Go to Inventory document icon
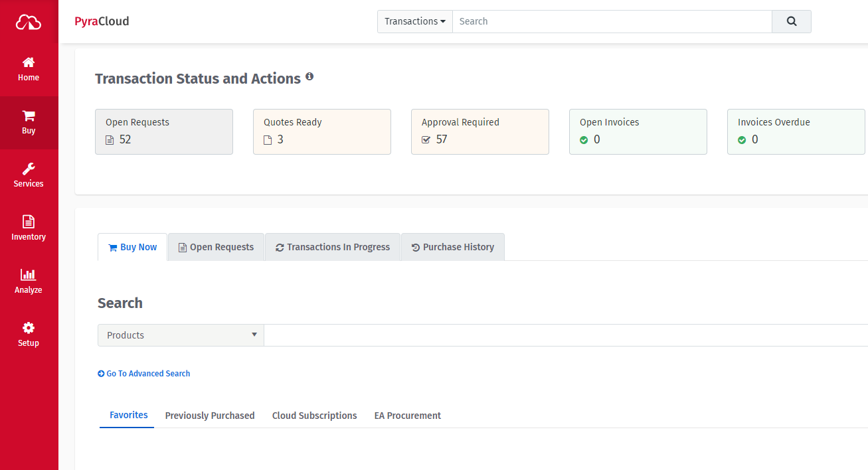This screenshot has height=470, width=868. (29, 222)
